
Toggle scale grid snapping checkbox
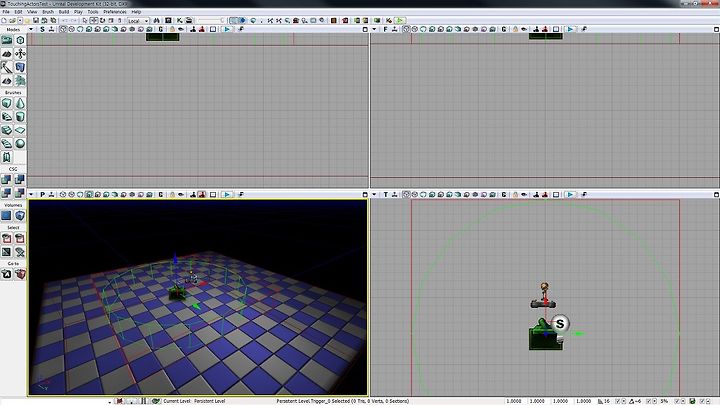pos(677,401)
